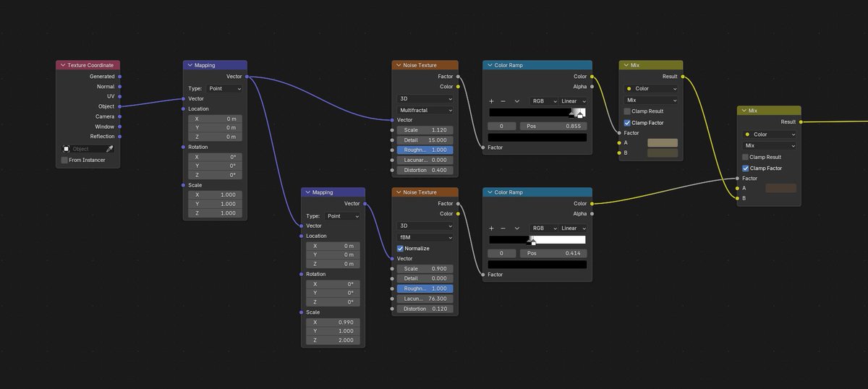This screenshot has height=389, width=868.
Task: Collapse the Multifractal Noise Texture node
Action: point(399,65)
